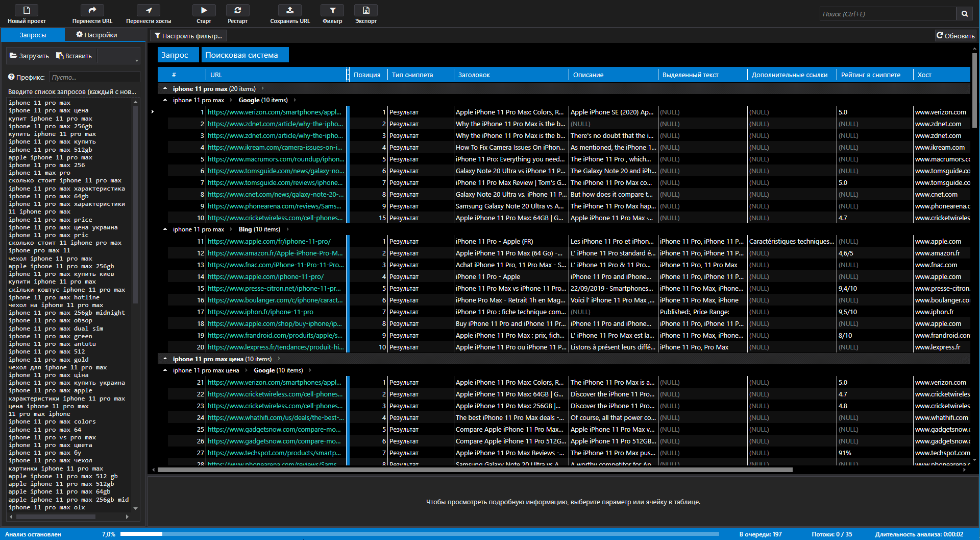The height and width of the screenshot is (540, 980).
Task: Click title cell 'How To Fix Camera Issues On iPhon...'
Action: [510, 147]
